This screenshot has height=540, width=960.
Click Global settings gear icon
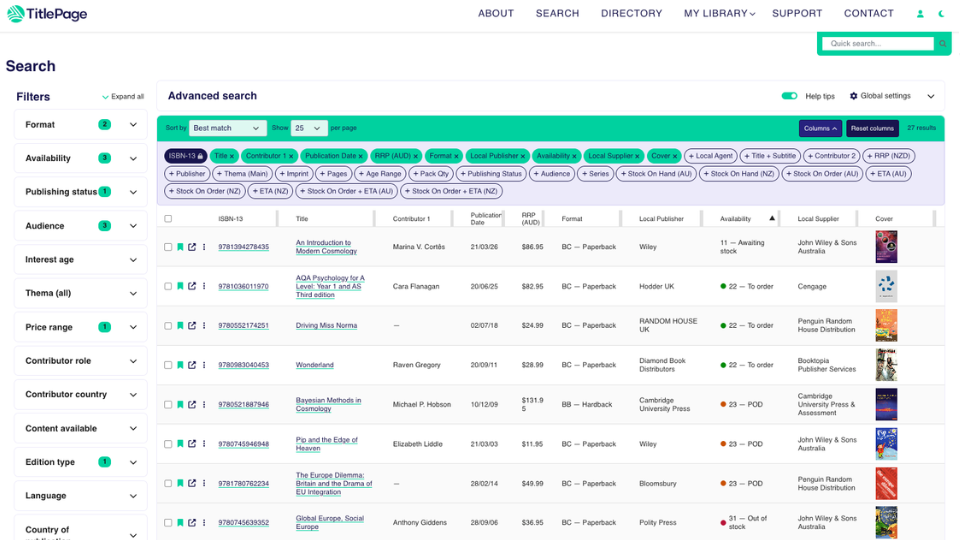(x=853, y=96)
